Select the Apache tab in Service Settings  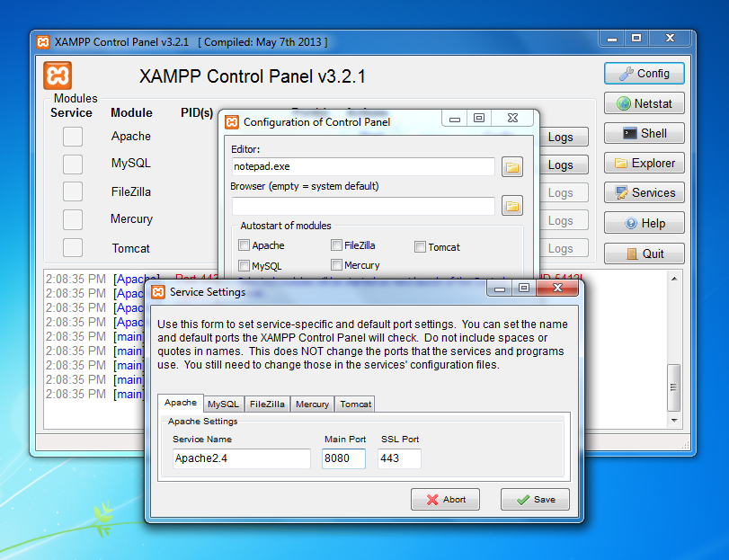181,403
